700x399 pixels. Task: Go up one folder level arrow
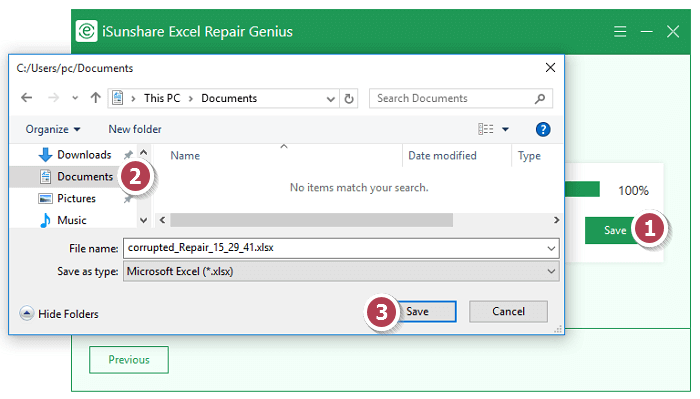pyautogui.click(x=96, y=98)
